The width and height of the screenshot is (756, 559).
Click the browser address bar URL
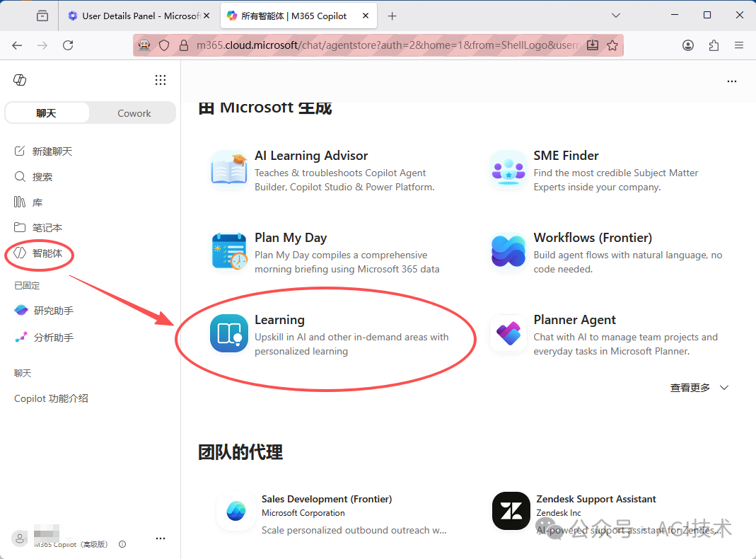point(388,45)
